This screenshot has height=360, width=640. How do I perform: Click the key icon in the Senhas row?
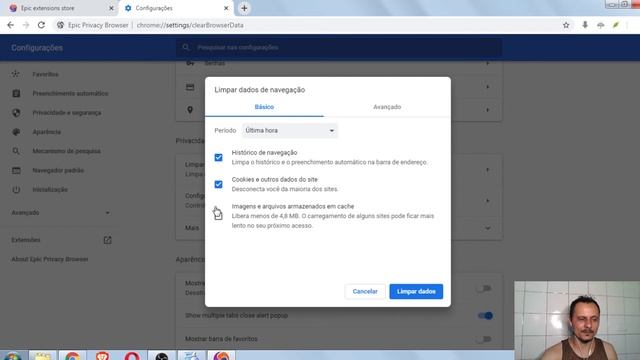pyautogui.click(x=190, y=63)
